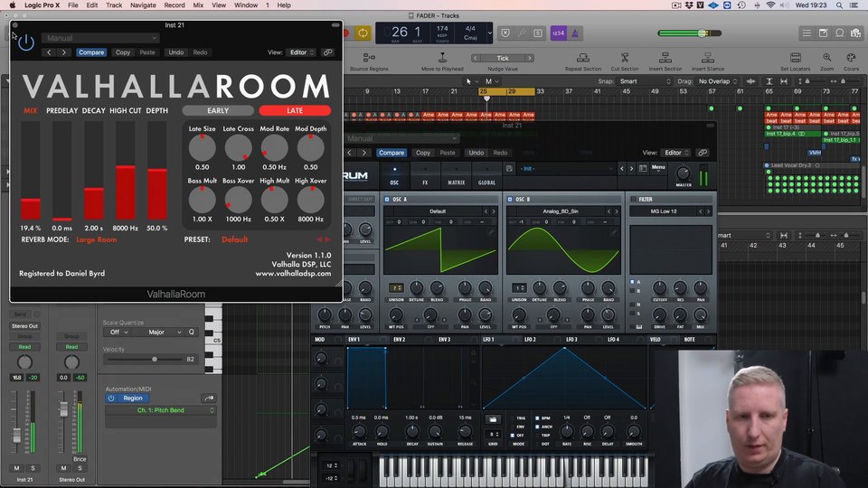Switch to Serum MATRIX tab
This screenshot has width=868, height=488.
pyautogui.click(x=456, y=176)
